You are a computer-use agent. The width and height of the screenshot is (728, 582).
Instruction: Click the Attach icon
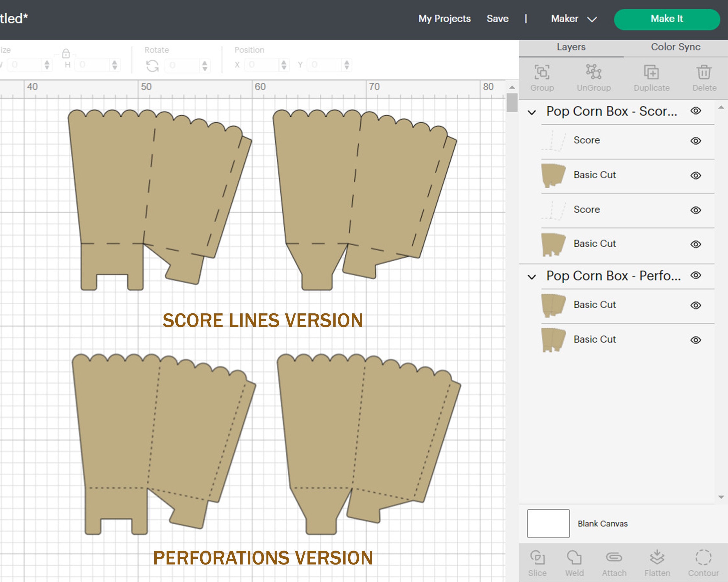(614, 562)
